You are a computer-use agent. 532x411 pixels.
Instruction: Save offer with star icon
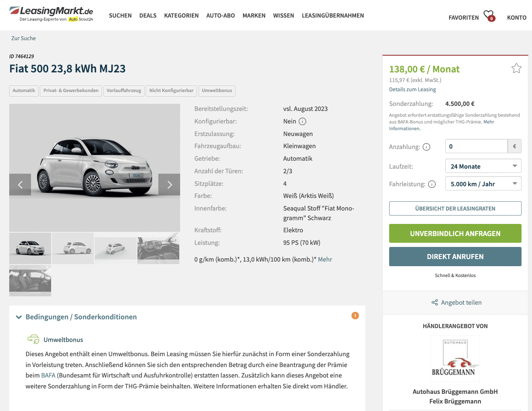[x=516, y=68]
